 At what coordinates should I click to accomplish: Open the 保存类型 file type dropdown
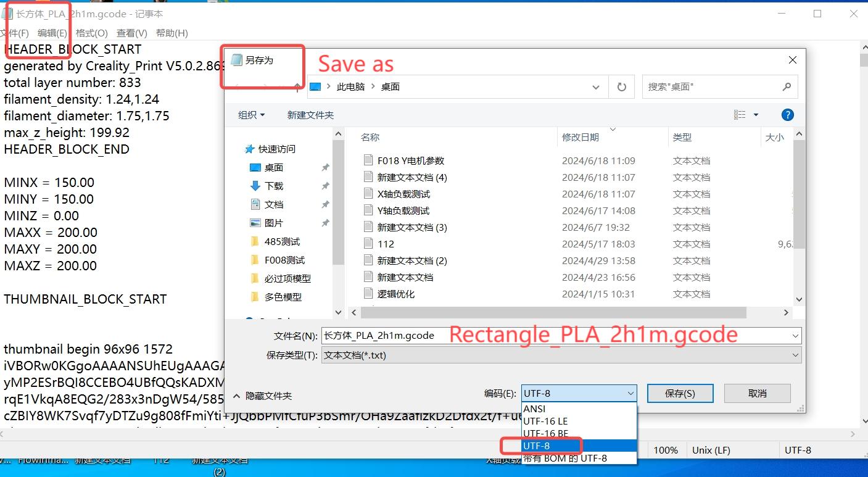coord(794,355)
